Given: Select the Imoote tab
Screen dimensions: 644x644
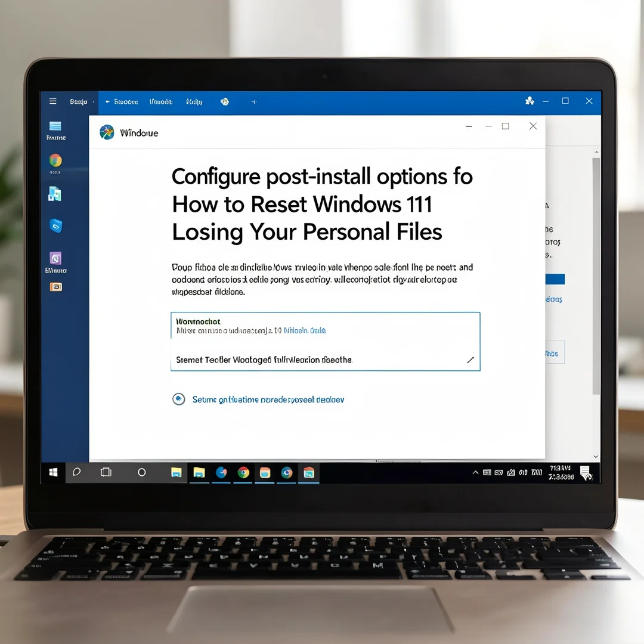Looking at the screenshot, I should [161, 101].
